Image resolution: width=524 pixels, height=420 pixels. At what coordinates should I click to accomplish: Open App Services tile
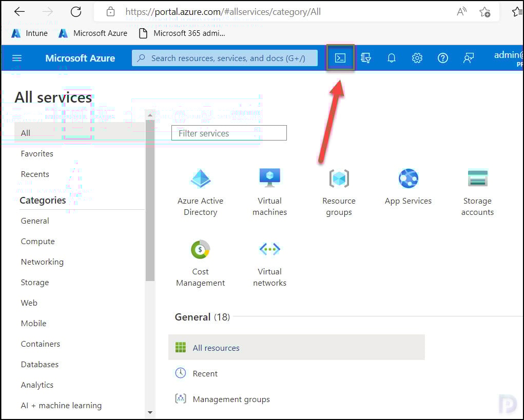click(x=408, y=187)
